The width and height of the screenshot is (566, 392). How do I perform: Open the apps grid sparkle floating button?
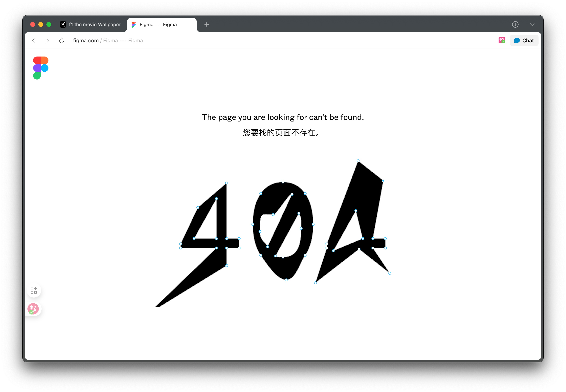click(x=34, y=290)
